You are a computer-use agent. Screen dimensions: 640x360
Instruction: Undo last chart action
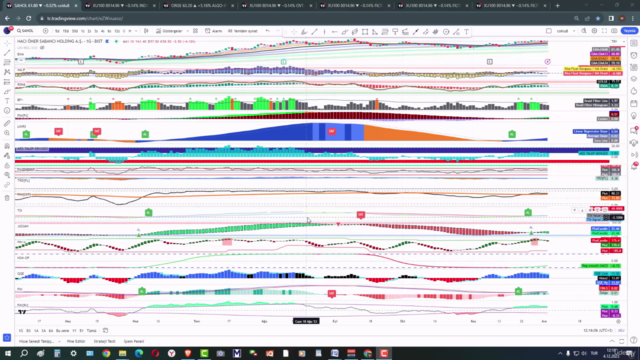(x=267, y=31)
